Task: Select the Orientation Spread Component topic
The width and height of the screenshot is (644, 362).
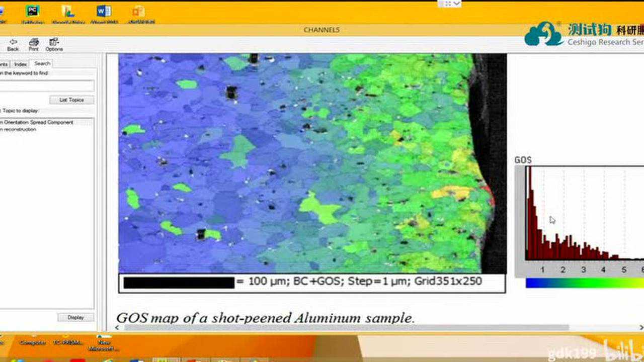Action: pyautogui.click(x=38, y=122)
